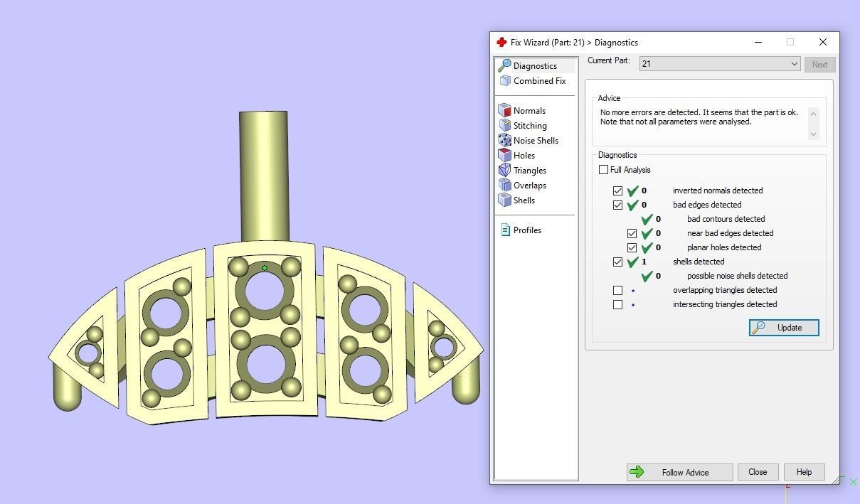Click the Combined Fix cube icon

coord(505,81)
